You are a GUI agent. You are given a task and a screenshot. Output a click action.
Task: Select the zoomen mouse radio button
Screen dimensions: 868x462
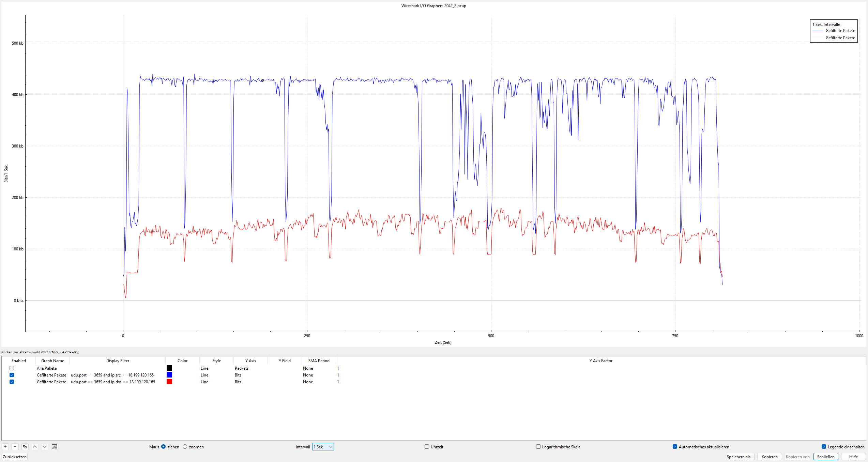click(x=185, y=447)
